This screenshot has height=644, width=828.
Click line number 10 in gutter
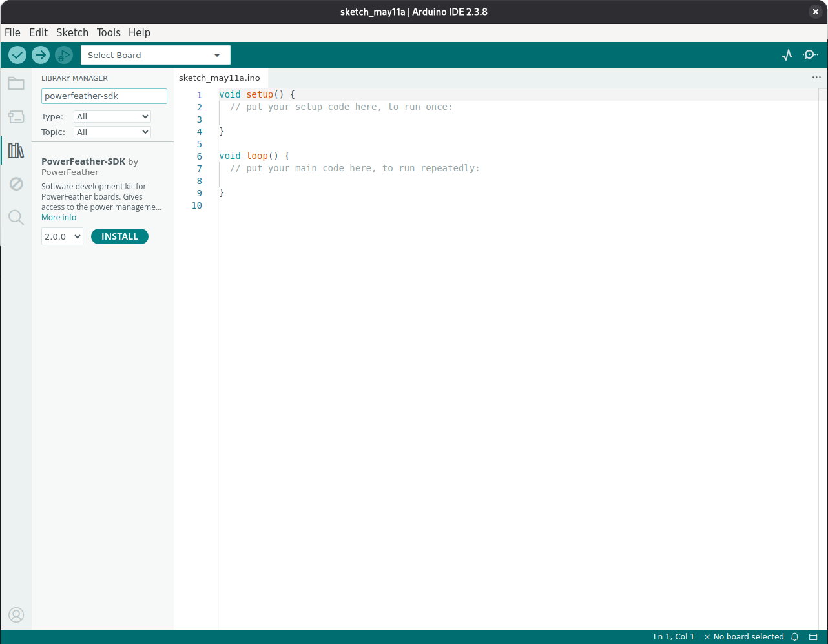[x=196, y=205]
